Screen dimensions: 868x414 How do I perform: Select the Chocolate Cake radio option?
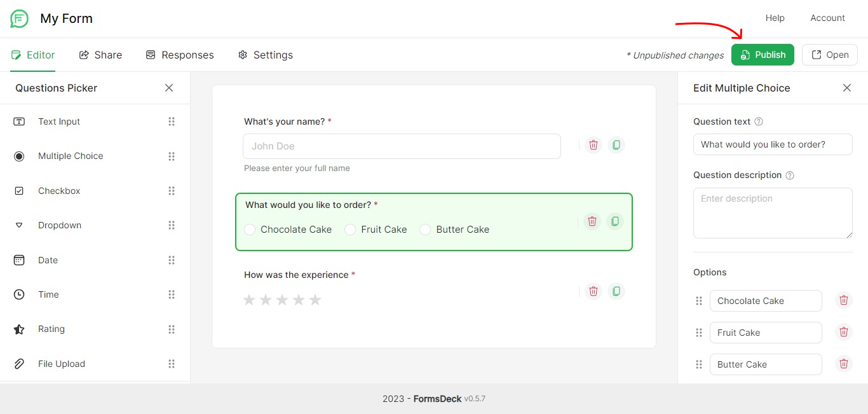[x=250, y=230]
